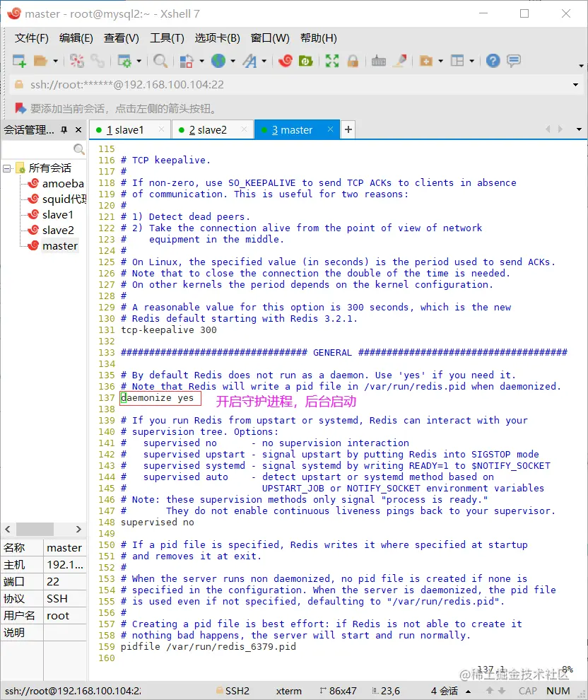
Task: Click the previous tab scroll arrow
Action: (548, 129)
